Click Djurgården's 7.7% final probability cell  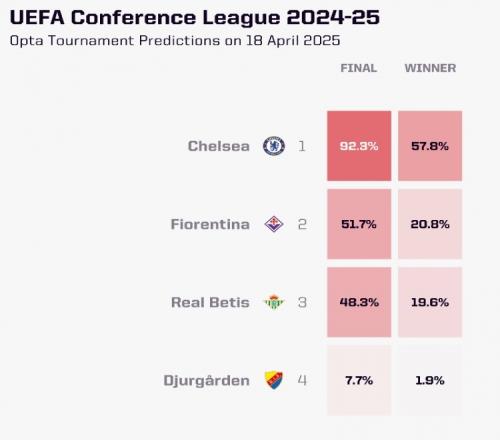(359, 380)
